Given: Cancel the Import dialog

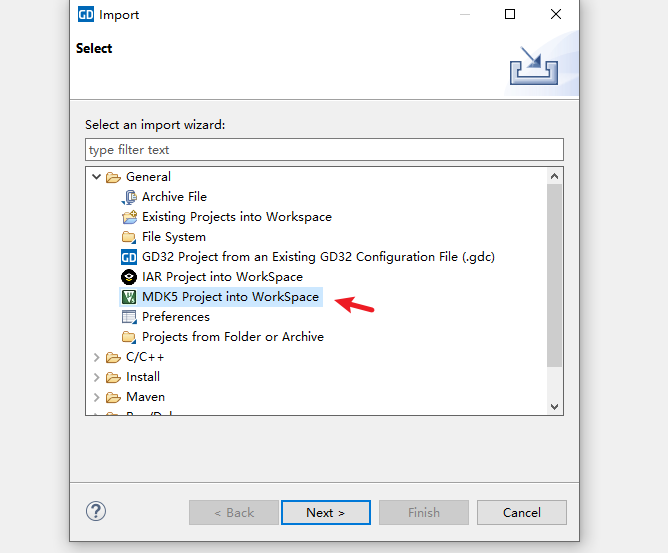Looking at the screenshot, I should (521, 513).
